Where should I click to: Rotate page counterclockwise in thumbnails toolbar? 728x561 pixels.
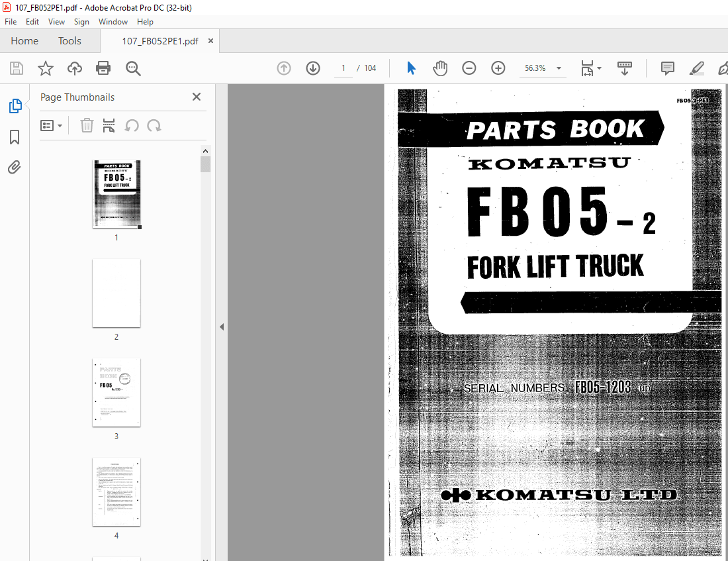(130, 125)
